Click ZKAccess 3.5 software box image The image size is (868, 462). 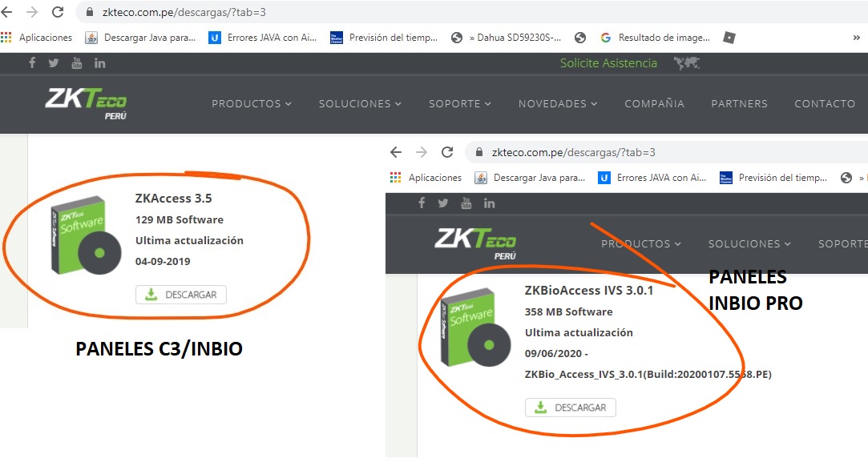tap(85, 235)
